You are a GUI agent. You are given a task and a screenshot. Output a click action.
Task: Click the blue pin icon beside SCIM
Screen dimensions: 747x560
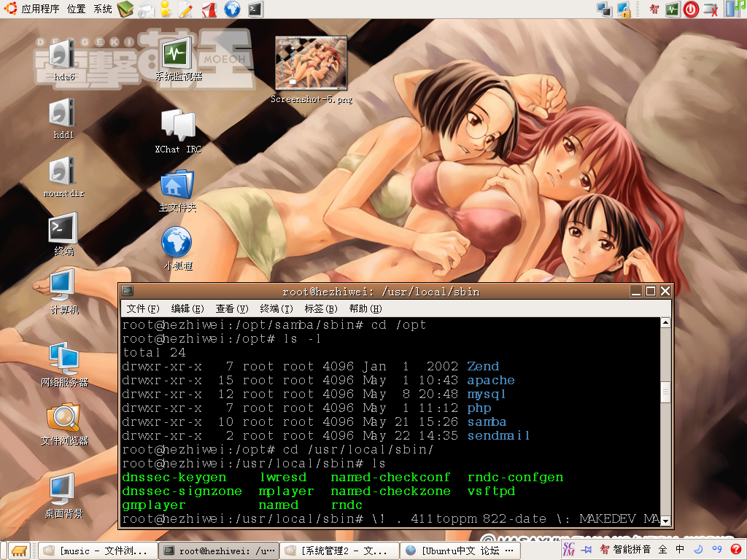coord(587,550)
